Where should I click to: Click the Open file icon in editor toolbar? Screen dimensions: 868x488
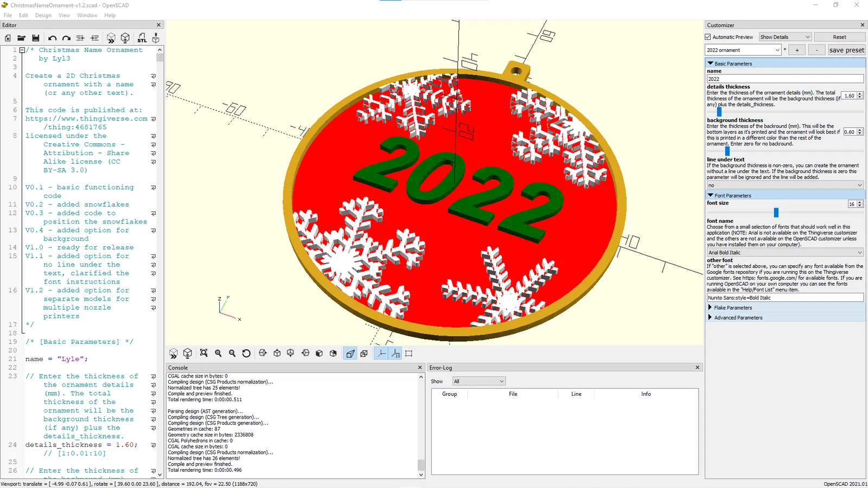(x=21, y=38)
